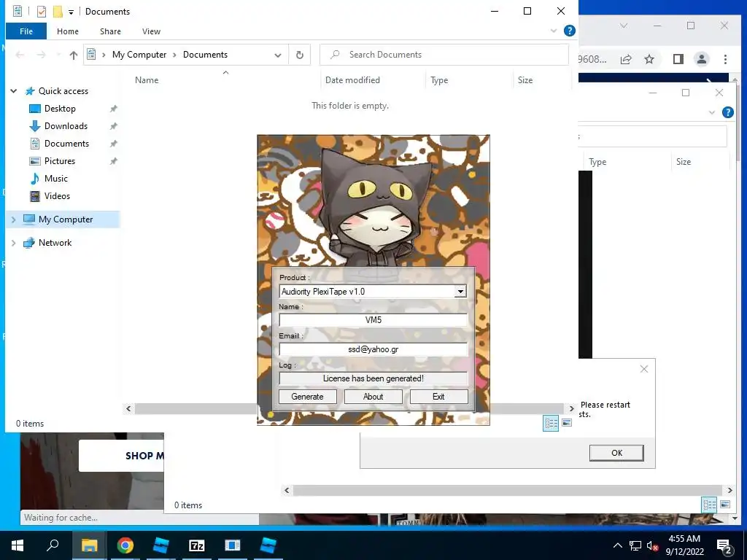The width and height of the screenshot is (747, 560).
Task: Sort by Date modified column
Action: click(x=352, y=80)
